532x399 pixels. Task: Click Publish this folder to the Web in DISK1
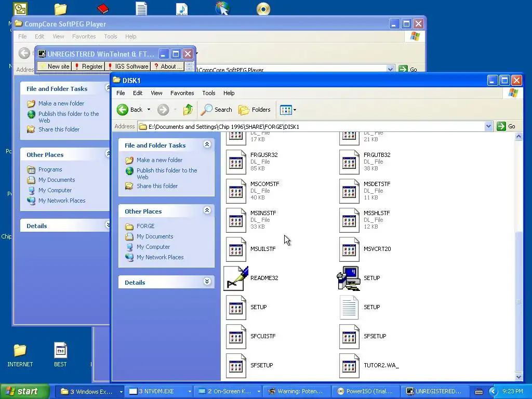point(167,174)
